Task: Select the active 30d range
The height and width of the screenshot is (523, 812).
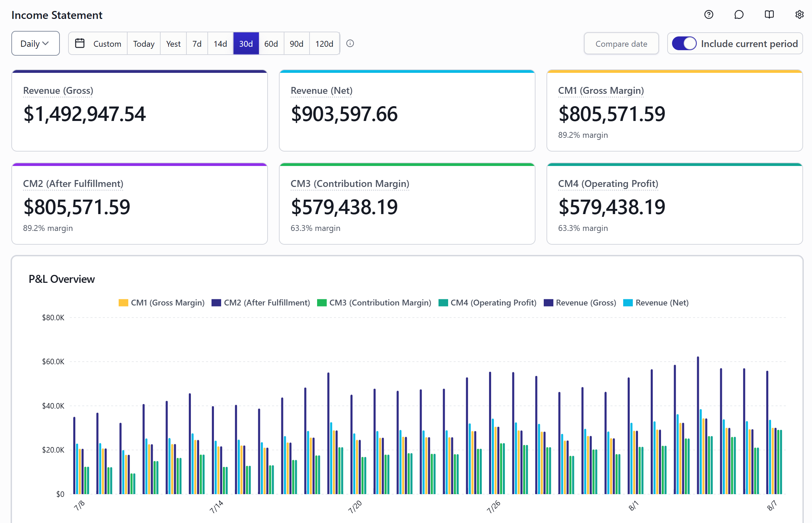Action: click(246, 43)
